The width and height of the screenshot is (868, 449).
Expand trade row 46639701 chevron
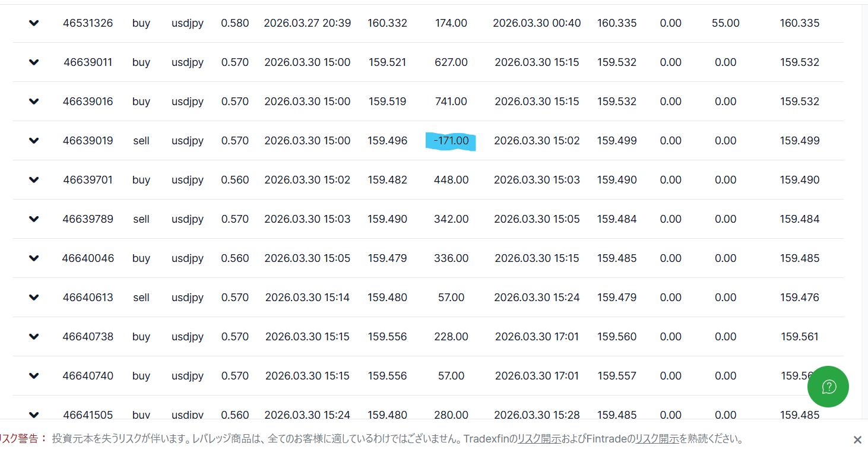pos(34,180)
